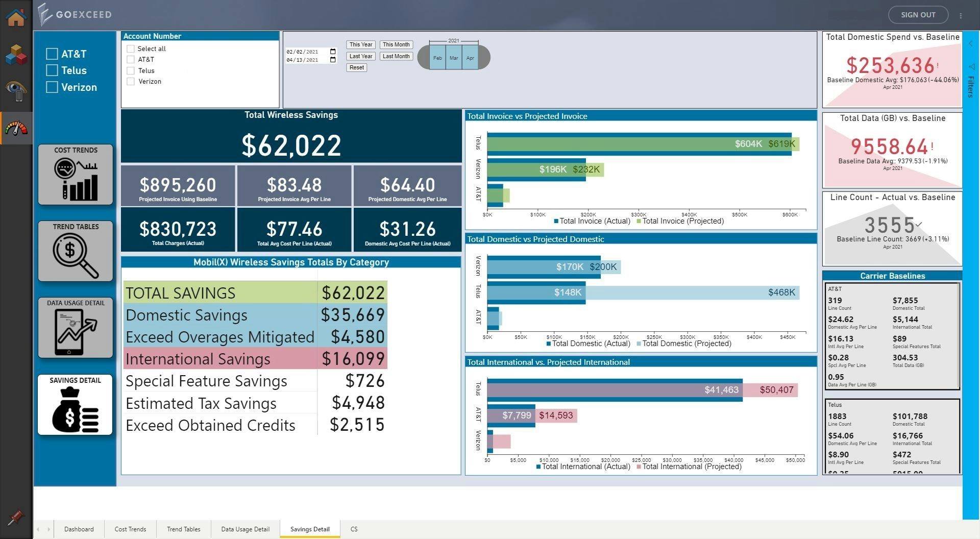Open the eye-with-phone sidebar icon
Viewport: 980px width, 539px height.
(x=16, y=91)
